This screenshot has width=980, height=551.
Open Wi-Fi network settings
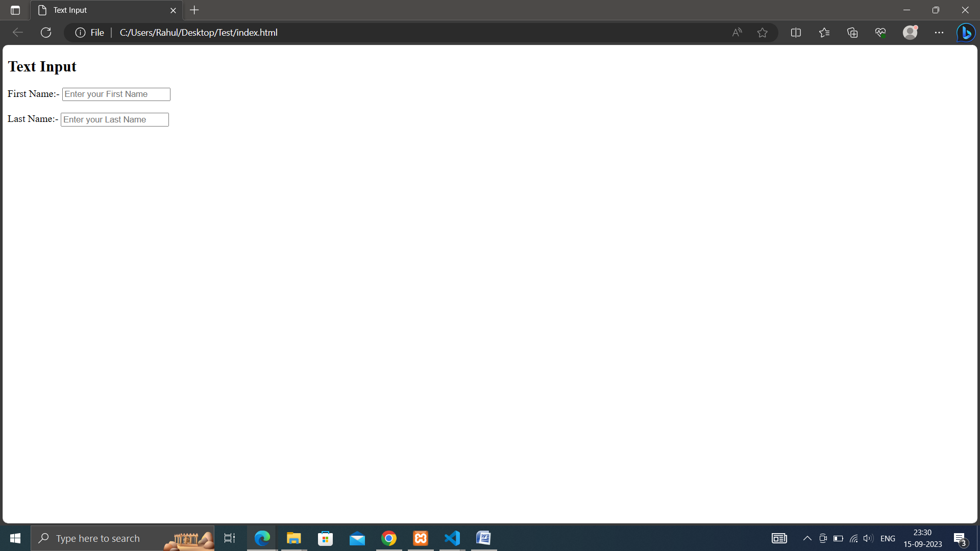click(x=853, y=538)
